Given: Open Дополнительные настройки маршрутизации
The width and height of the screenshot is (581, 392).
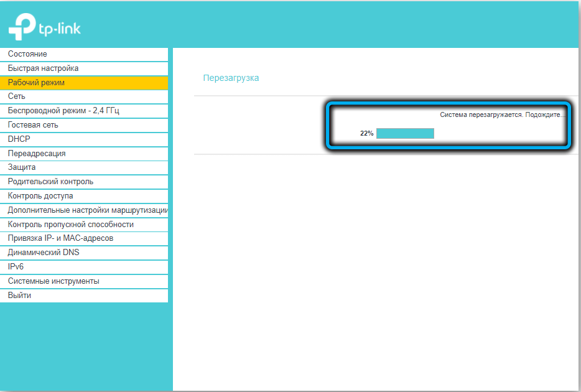Looking at the screenshot, I should coord(84,210).
